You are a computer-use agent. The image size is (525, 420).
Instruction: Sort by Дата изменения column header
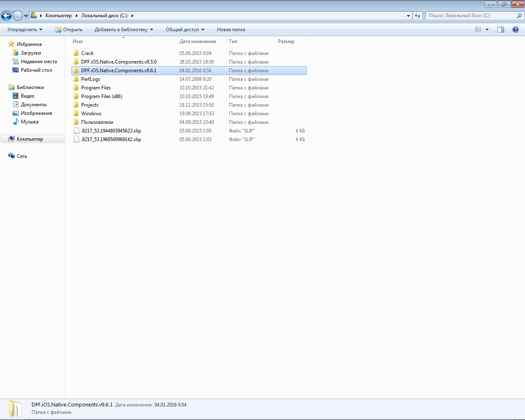coord(197,41)
